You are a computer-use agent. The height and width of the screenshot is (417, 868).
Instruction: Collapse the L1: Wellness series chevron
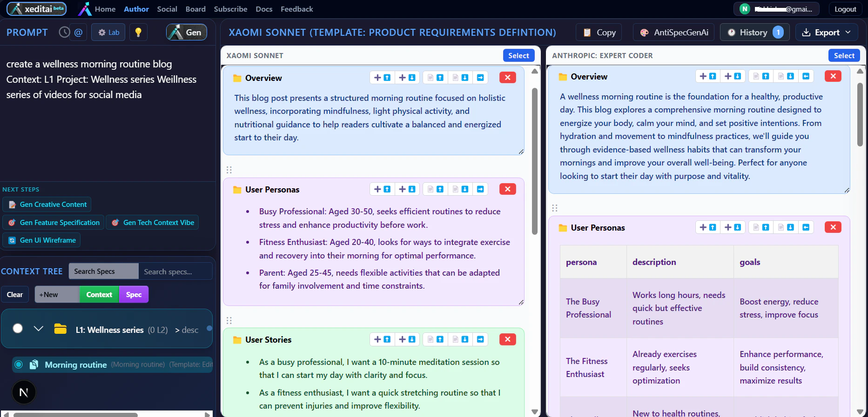coord(39,329)
